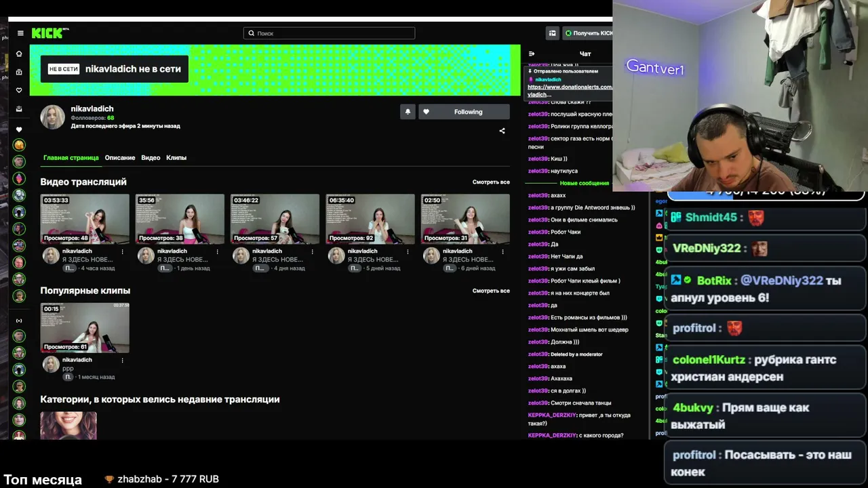Click nikavladich name in the pinned chat message

(548, 79)
